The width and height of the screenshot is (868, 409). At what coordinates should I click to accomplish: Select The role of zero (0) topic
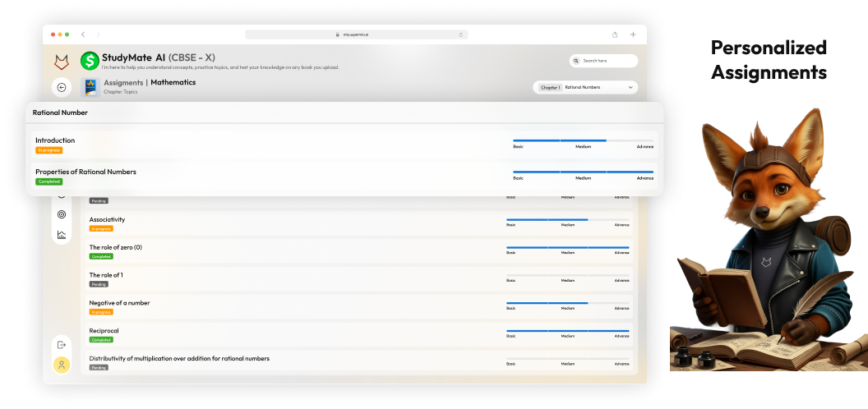(115, 247)
